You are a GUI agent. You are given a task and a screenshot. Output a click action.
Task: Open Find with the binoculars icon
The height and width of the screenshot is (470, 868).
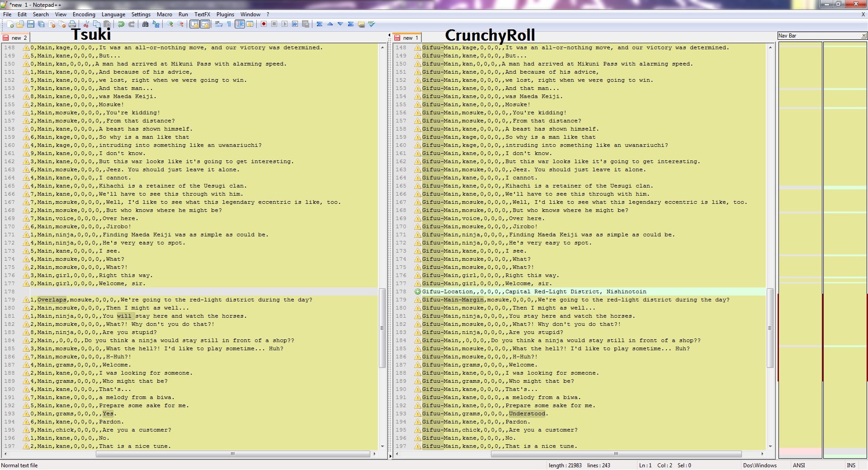[x=145, y=24]
